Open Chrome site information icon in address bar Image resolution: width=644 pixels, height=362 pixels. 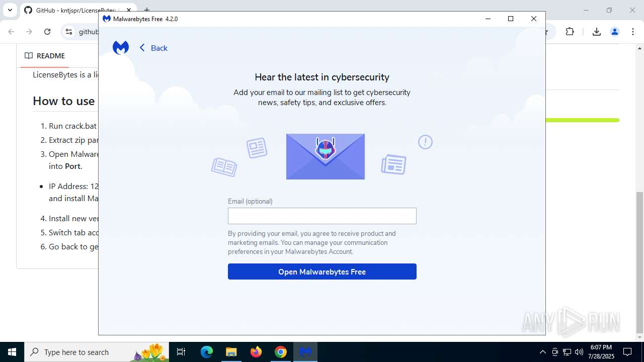click(69, 32)
